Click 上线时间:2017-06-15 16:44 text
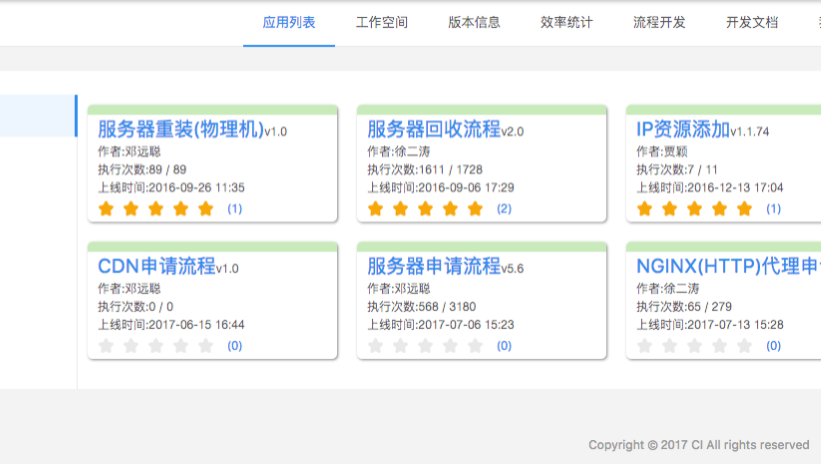821x464 pixels. (x=171, y=325)
